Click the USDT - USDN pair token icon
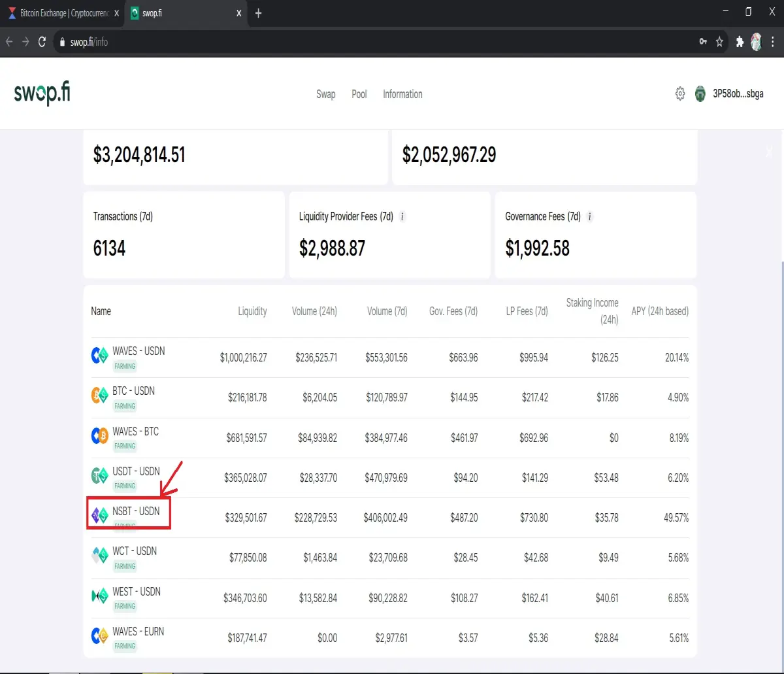 click(x=99, y=476)
